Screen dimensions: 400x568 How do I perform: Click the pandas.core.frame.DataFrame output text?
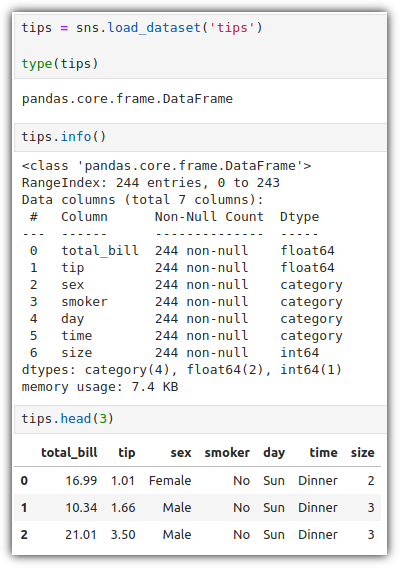pyautogui.click(x=127, y=99)
